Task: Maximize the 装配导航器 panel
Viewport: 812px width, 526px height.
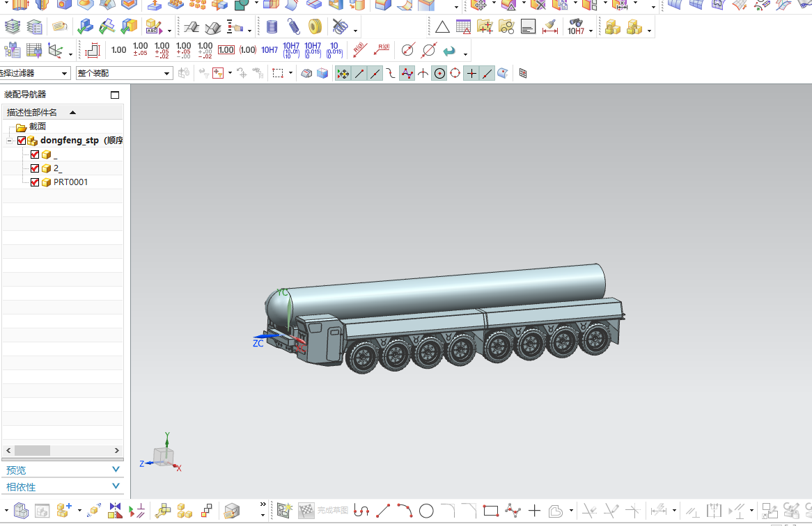Action: click(115, 95)
